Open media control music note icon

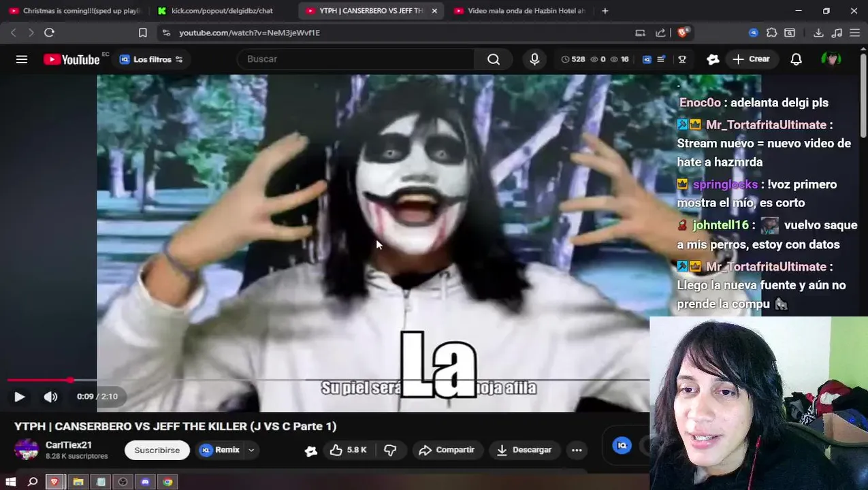(x=837, y=32)
